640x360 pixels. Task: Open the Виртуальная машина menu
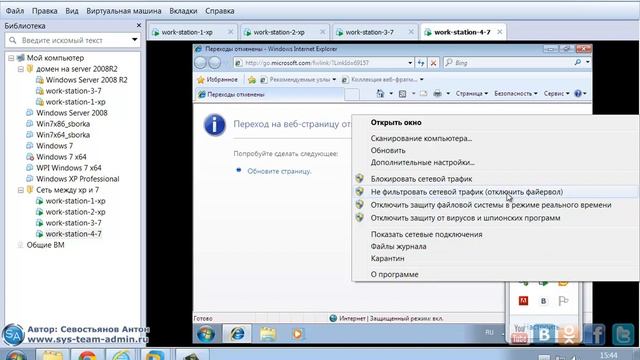124,11
